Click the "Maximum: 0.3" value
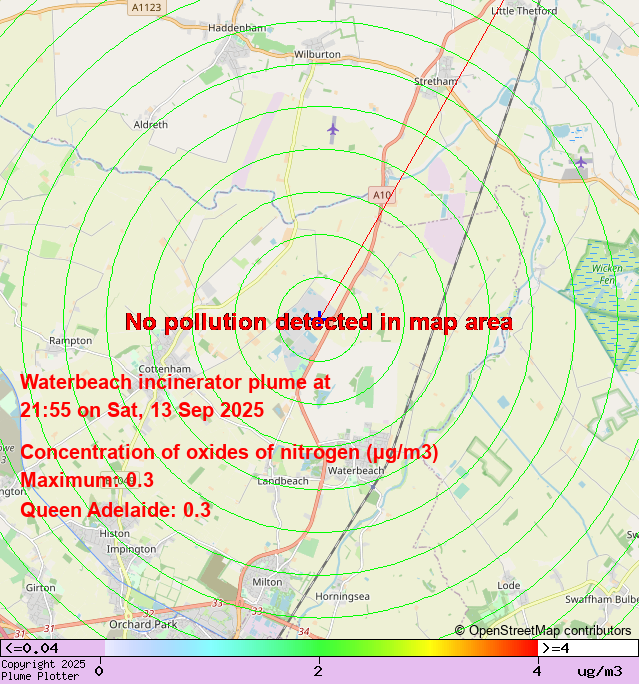Screen dimensions: 639x684 [87, 480]
